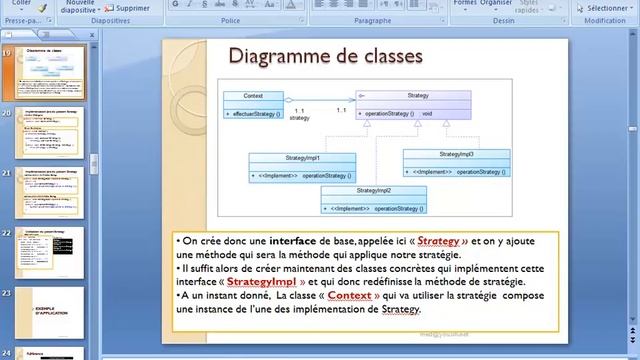Open Dessin dialog launcher
Screen dimensions: 640x360
[564, 20]
